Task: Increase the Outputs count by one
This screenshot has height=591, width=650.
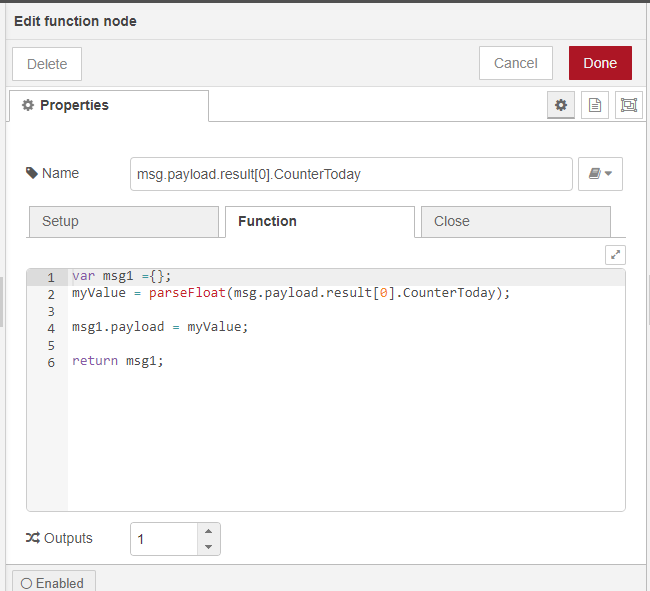Action: coord(208,531)
